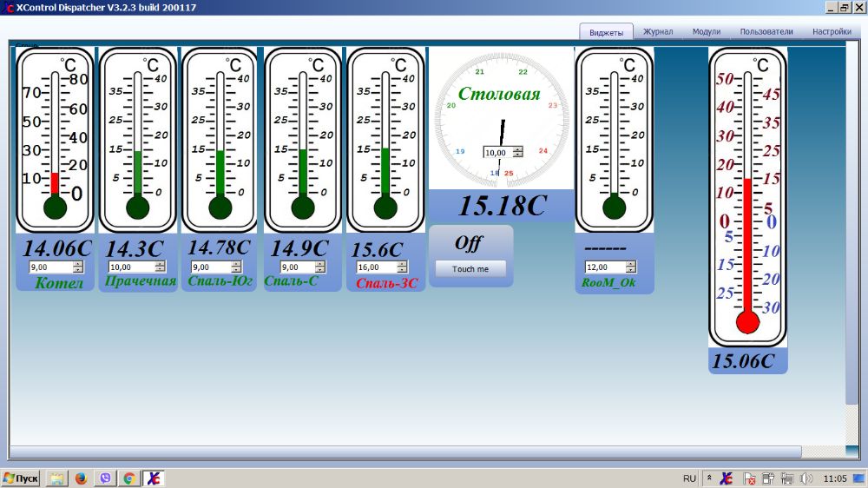Viewport: 868px width, 488px height.
Task: Minimize the XControl Dispatcher window
Action: click(x=832, y=7)
